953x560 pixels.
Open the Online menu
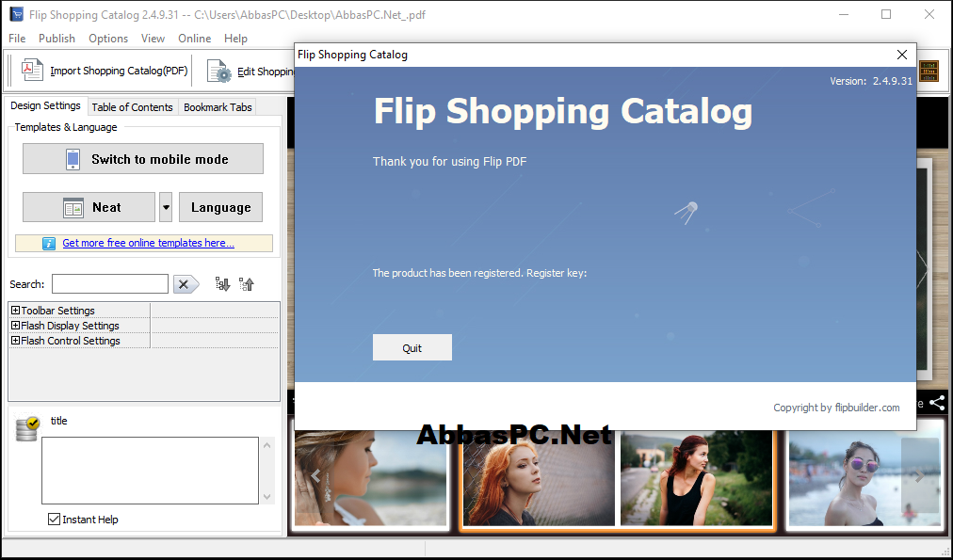[x=195, y=39]
